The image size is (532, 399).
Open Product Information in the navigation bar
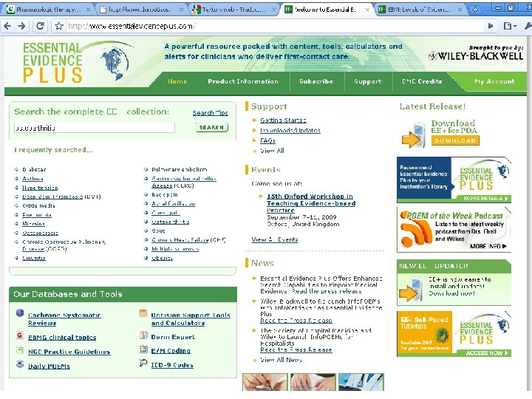click(243, 81)
